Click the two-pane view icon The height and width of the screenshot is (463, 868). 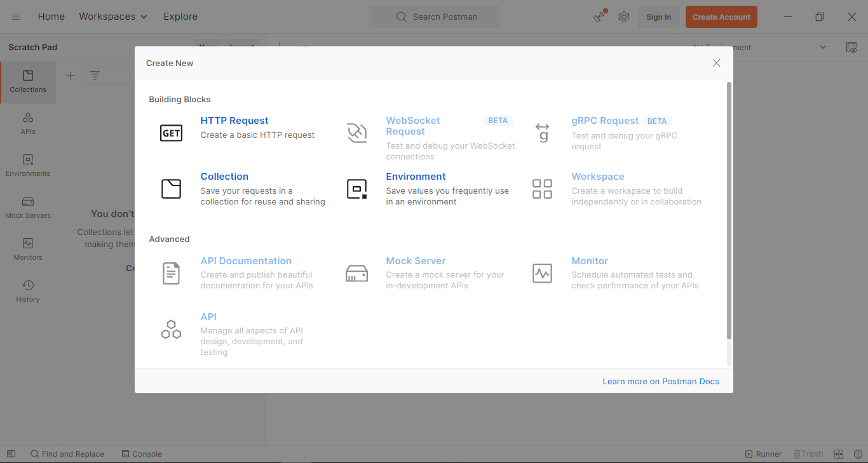pos(839,454)
